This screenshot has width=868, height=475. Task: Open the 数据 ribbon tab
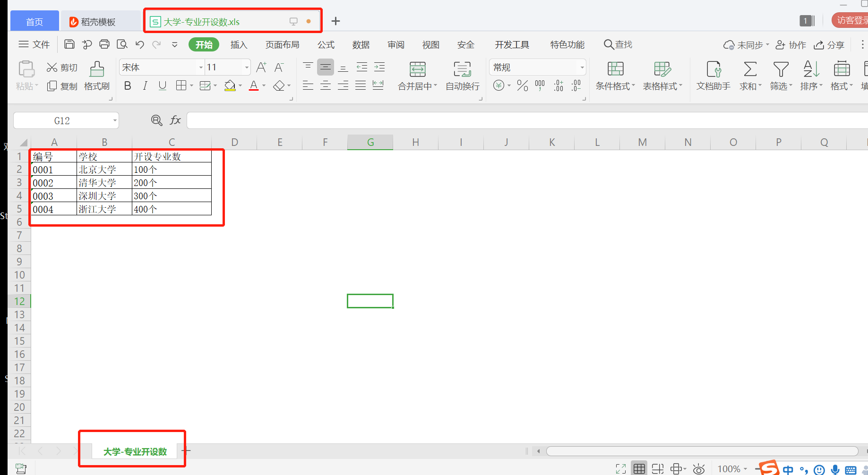(361, 44)
